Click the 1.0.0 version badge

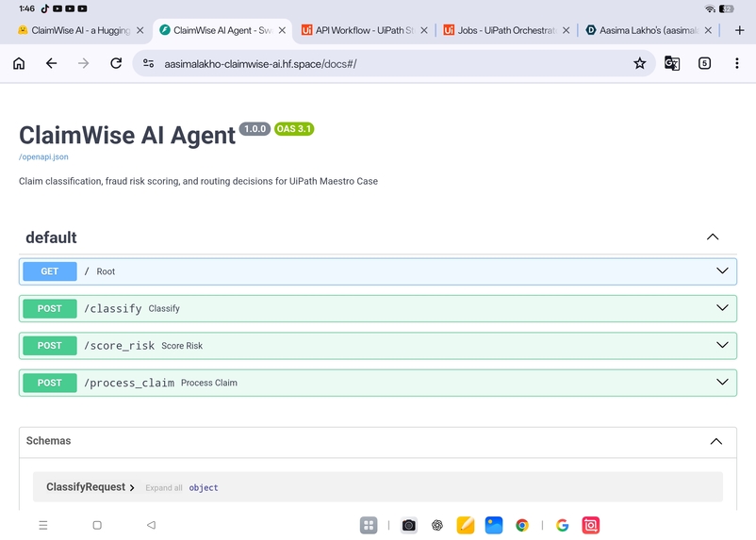coord(255,129)
